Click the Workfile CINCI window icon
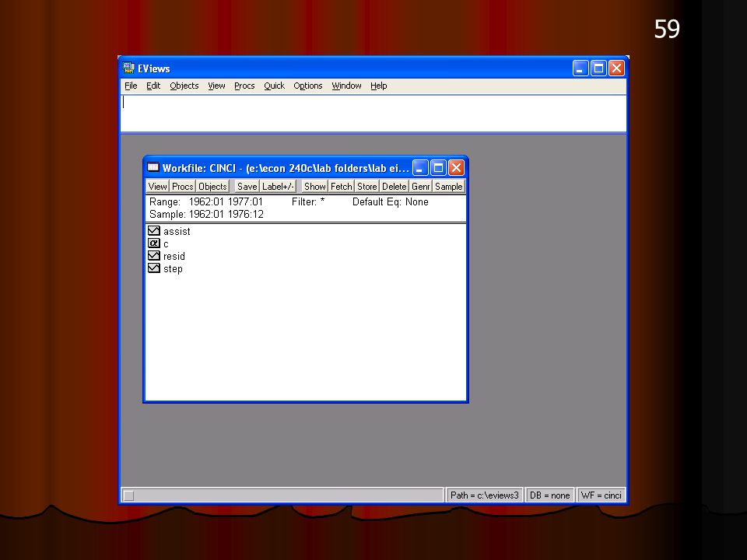Screen dimensions: 747x560 pyautogui.click(x=153, y=168)
